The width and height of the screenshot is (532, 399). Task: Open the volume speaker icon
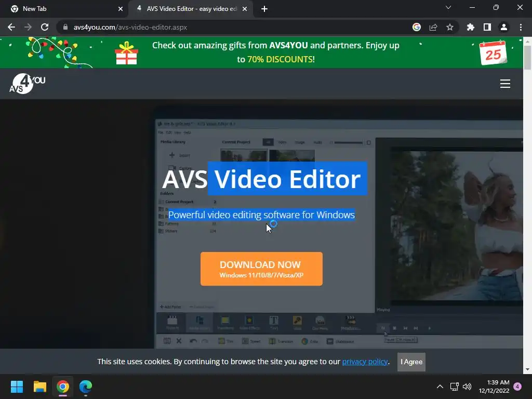(467, 387)
